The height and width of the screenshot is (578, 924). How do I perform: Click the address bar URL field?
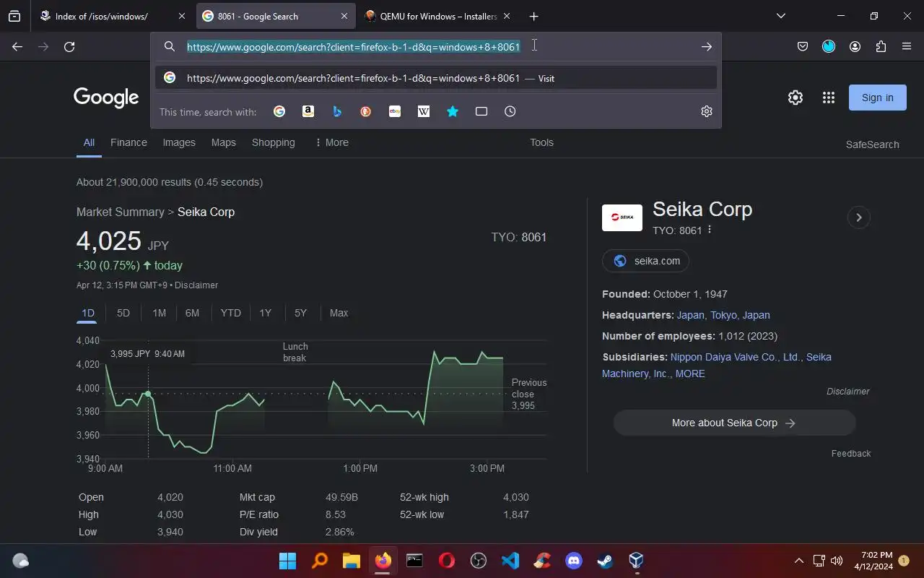(435, 46)
